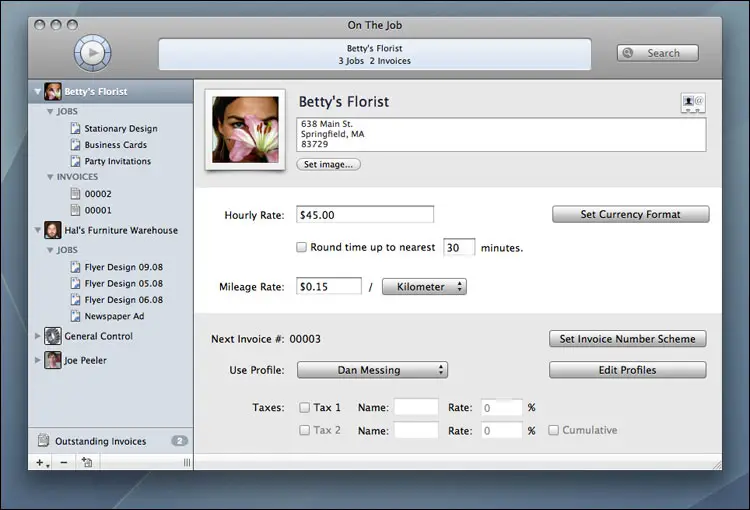The height and width of the screenshot is (510, 750).
Task: Click Flyer Design 09.08 job icon
Action: [x=75, y=267]
